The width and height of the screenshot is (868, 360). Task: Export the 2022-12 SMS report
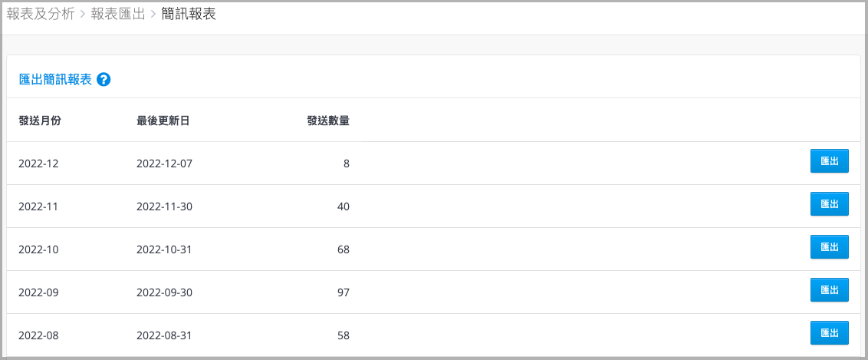point(829,161)
